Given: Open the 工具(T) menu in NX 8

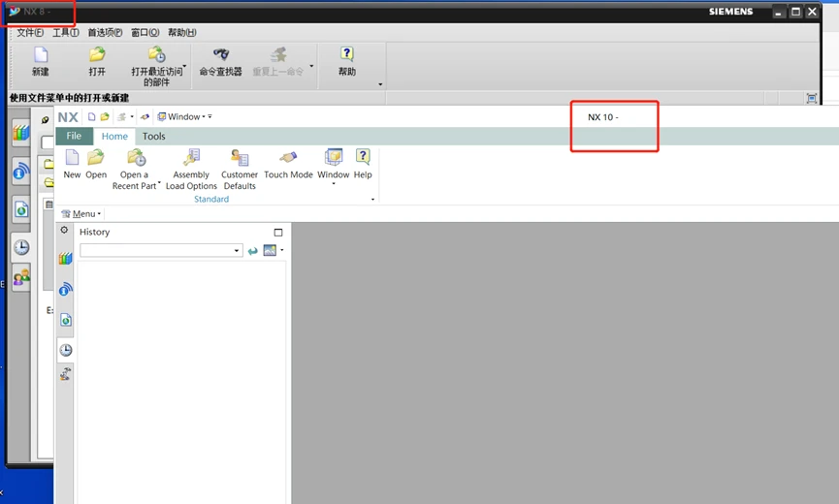Looking at the screenshot, I should pyautogui.click(x=65, y=33).
